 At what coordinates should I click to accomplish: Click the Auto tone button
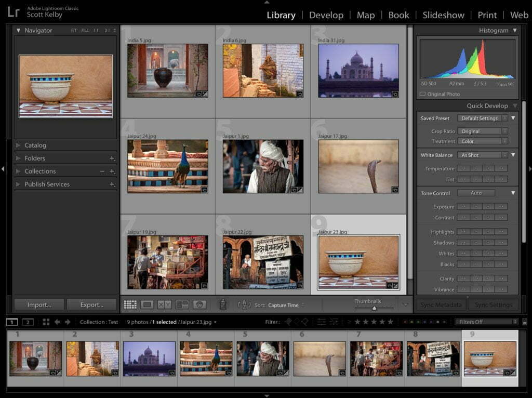coord(476,193)
